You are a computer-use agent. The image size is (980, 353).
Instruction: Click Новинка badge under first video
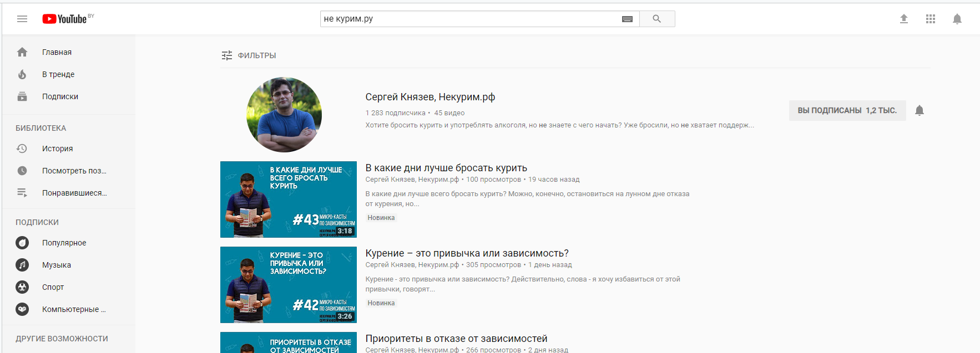pyautogui.click(x=381, y=218)
